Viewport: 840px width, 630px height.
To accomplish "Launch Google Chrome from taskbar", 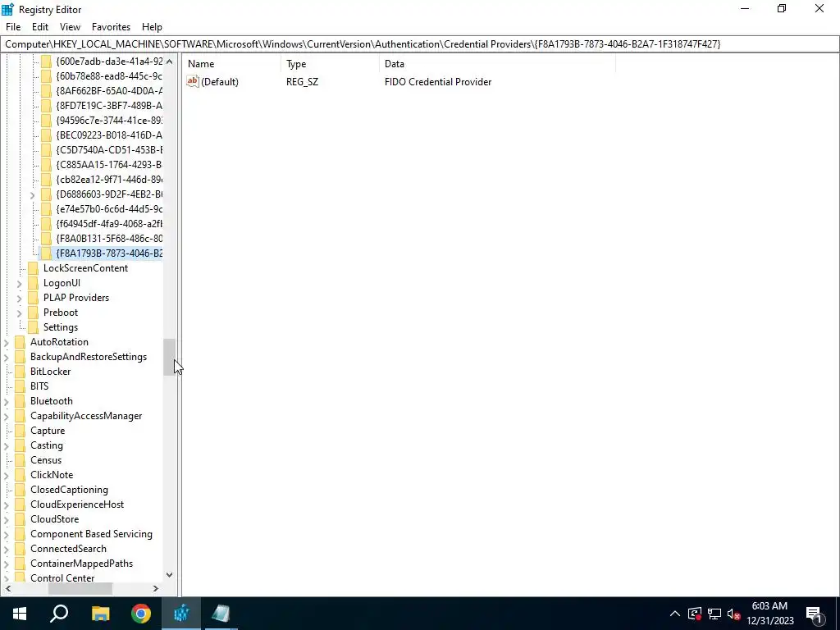I will [141, 614].
